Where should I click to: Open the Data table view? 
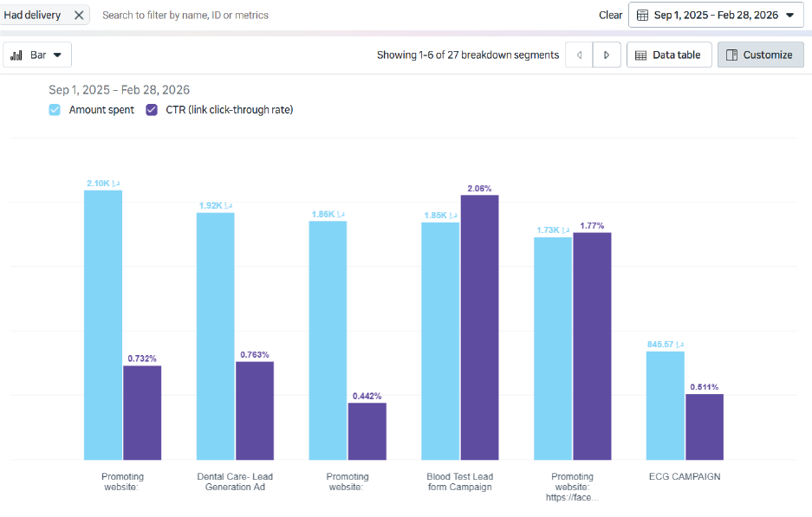click(x=668, y=55)
